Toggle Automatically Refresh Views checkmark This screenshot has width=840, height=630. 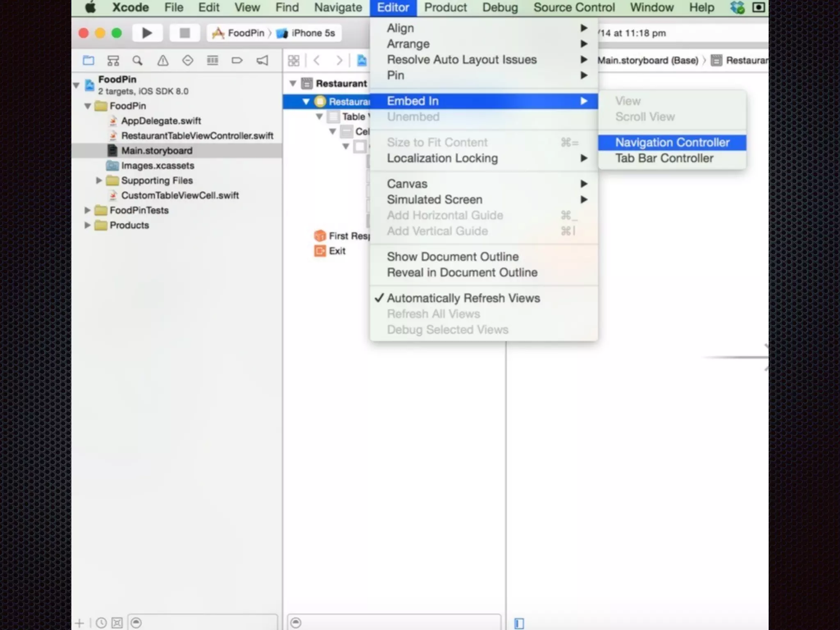click(463, 298)
